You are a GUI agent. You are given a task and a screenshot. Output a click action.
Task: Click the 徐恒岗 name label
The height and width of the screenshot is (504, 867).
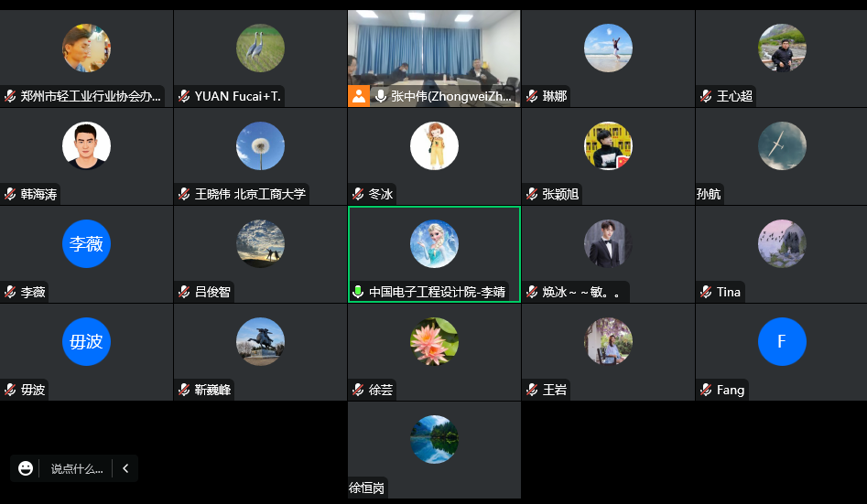(366, 488)
